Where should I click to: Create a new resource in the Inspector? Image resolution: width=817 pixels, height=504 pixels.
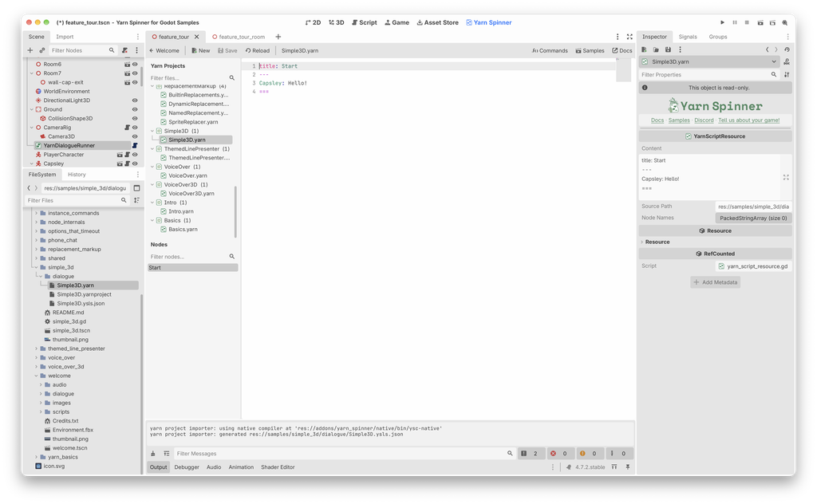pos(644,49)
